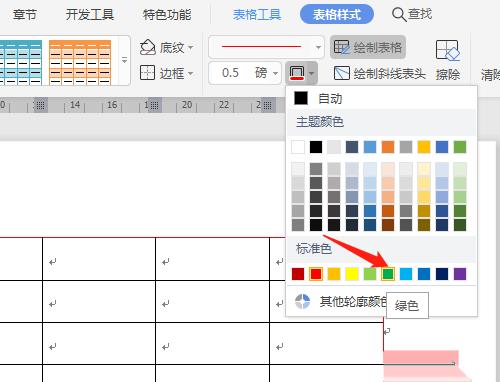Click the 边框 border grid icon

[x=147, y=72]
